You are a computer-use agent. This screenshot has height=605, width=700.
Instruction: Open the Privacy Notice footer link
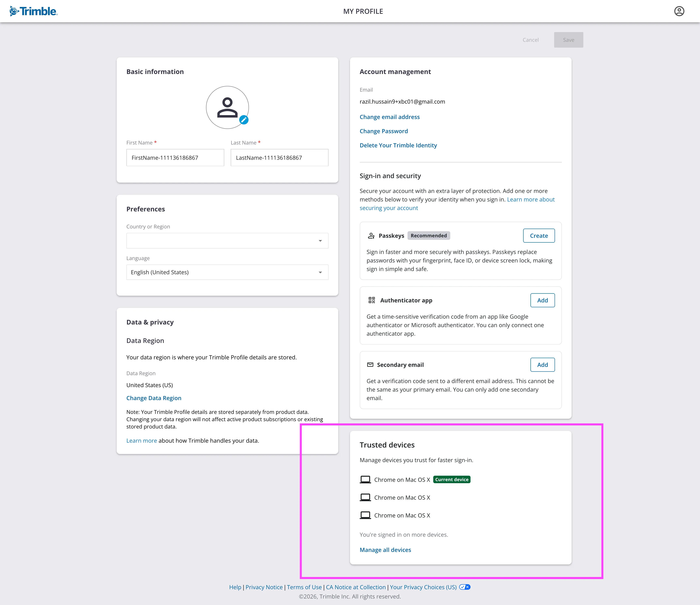coord(264,587)
